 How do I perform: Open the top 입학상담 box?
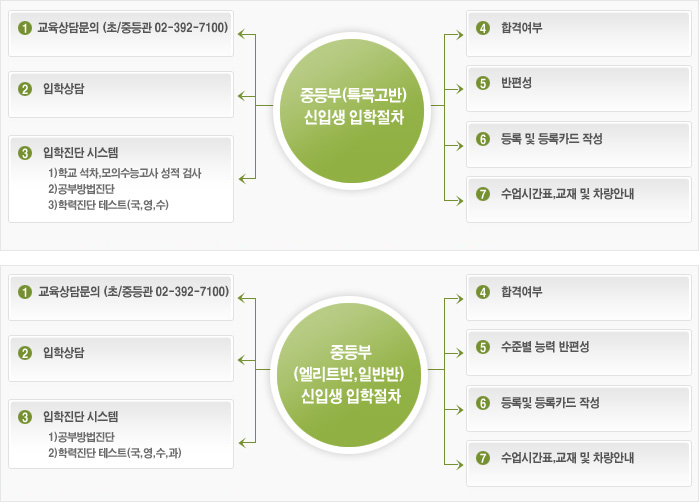tap(121, 95)
